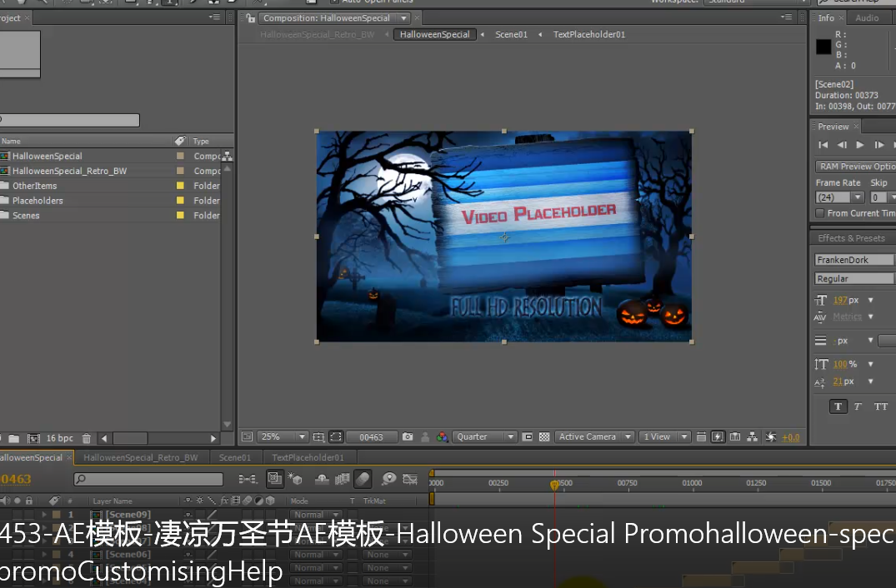Apply faux italic text style
The image size is (896, 588).
tap(858, 406)
